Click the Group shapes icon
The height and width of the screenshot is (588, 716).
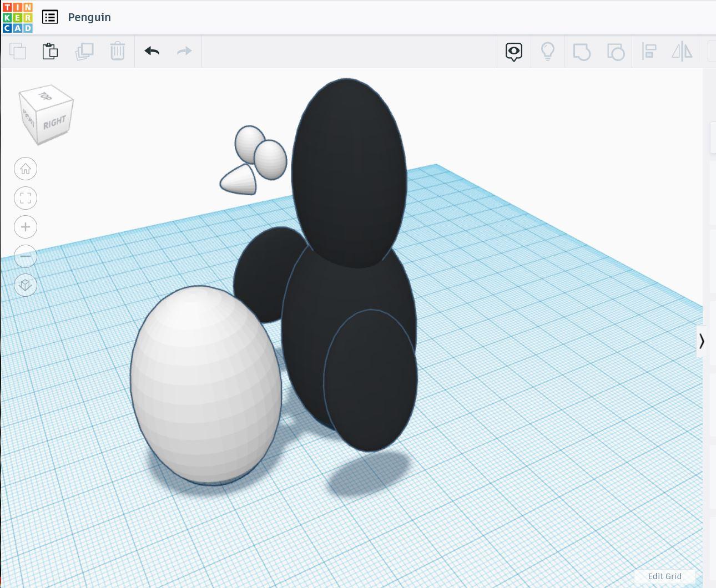coord(582,52)
